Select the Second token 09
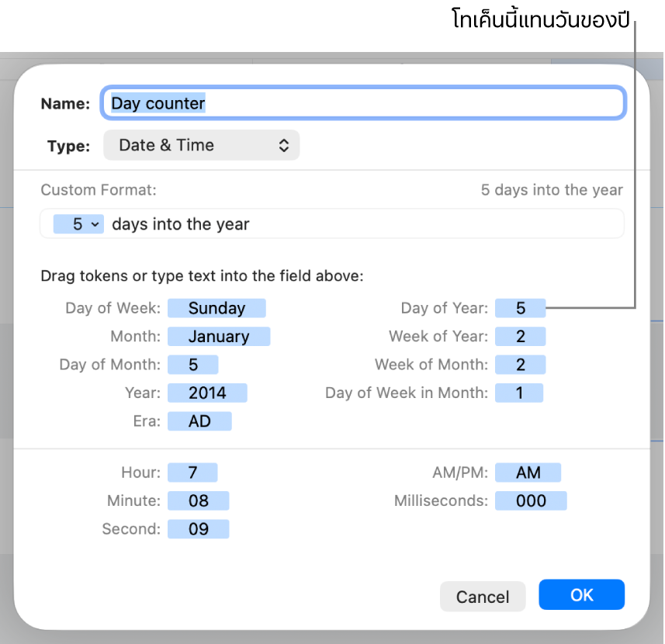 point(199,529)
